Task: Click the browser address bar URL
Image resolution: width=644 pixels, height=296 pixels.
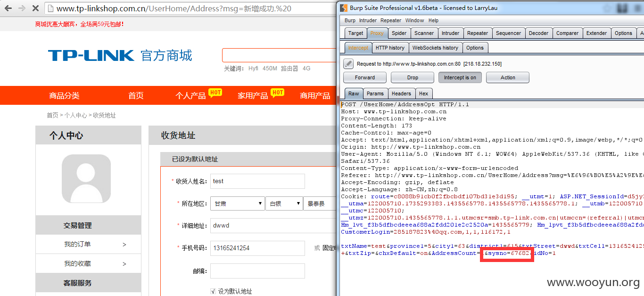Action: [x=173, y=8]
